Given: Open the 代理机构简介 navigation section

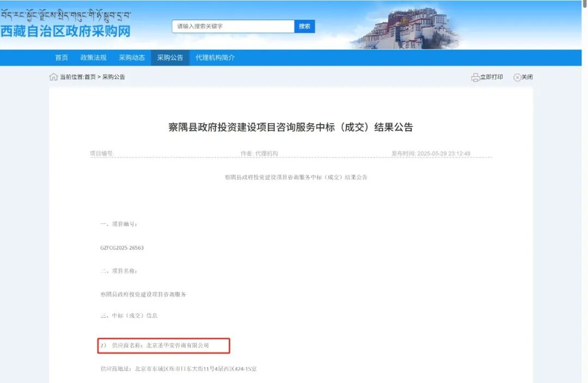Looking at the screenshot, I should click(214, 57).
